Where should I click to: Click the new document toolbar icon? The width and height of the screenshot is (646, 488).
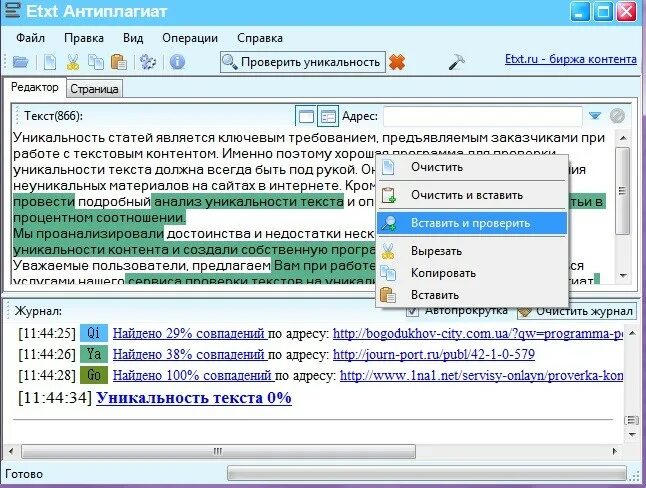50,62
